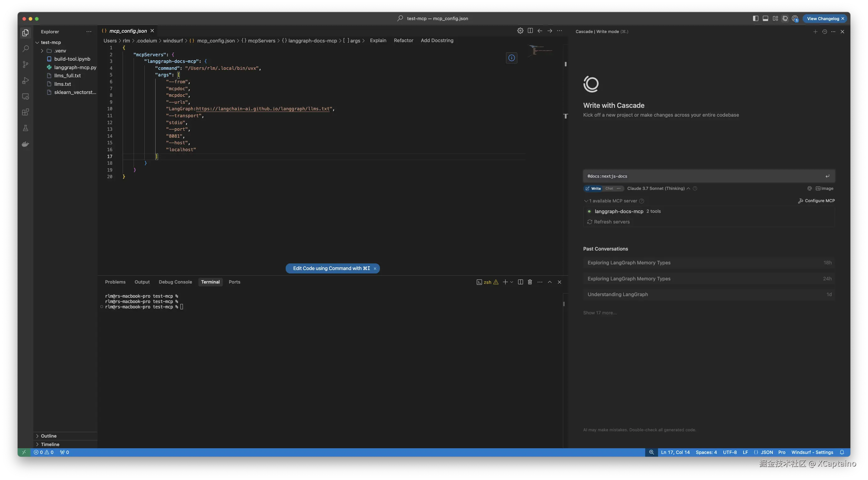
Task: Open the Search view in activity bar
Action: pos(25,48)
